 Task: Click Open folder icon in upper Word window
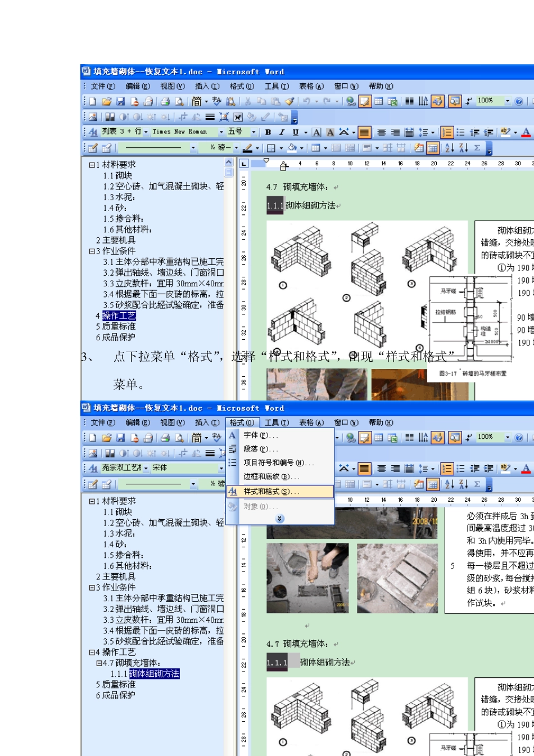(x=107, y=102)
